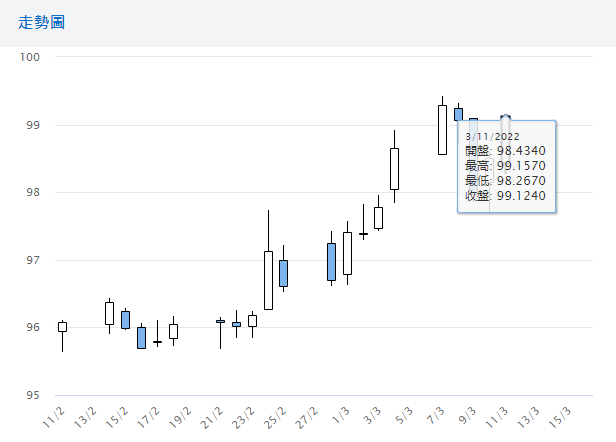Click the 走勢圖 chart title
The width and height of the screenshot is (616, 442).
pos(42,23)
